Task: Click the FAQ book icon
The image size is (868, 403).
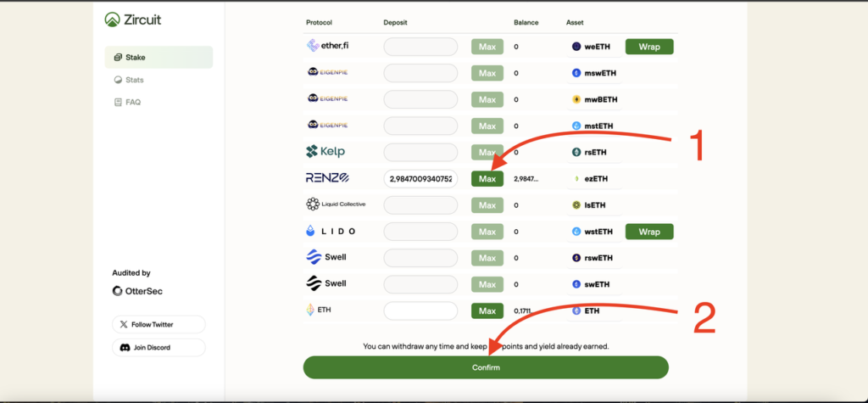Action: pos(118,103)
